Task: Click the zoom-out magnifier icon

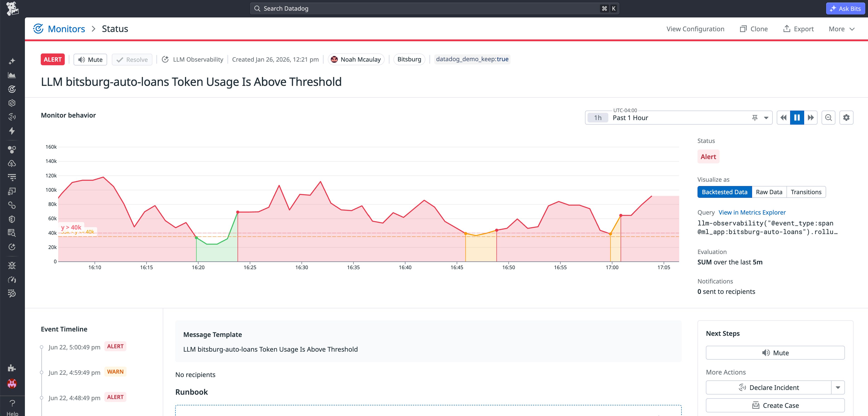Action: 828,118
